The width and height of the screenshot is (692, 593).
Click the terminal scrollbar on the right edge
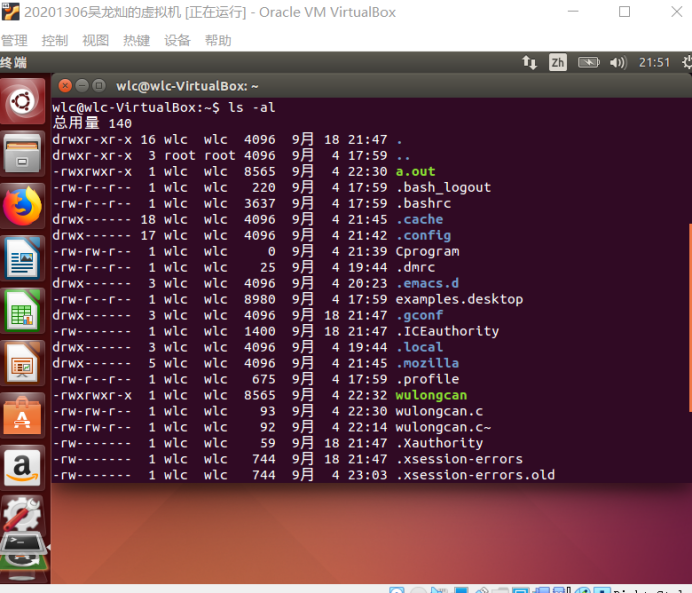[x=690, y=318]
